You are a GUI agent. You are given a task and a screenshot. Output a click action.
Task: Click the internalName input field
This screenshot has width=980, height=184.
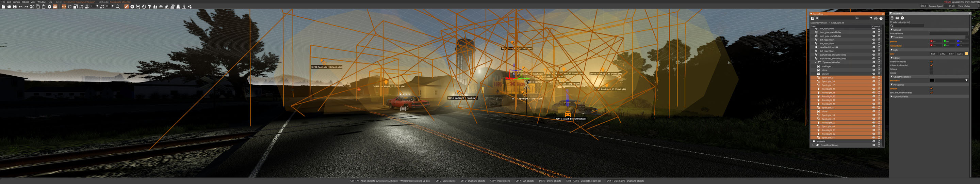click(949, 33)
